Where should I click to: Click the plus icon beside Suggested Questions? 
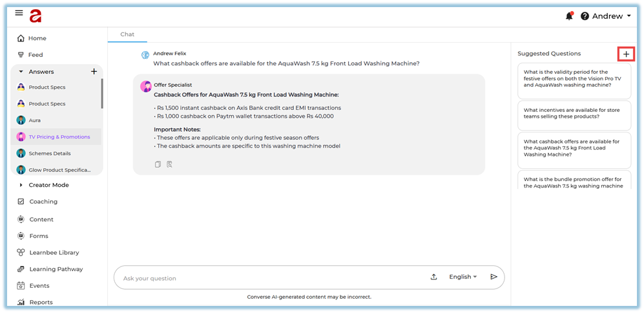(626, 54)
